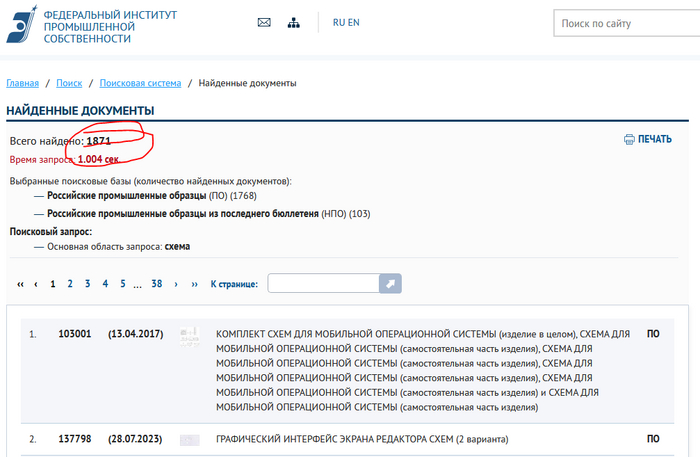Go to previous results page arrow
The height and width of the screenshot is (457, 700).
coord(36,284)
